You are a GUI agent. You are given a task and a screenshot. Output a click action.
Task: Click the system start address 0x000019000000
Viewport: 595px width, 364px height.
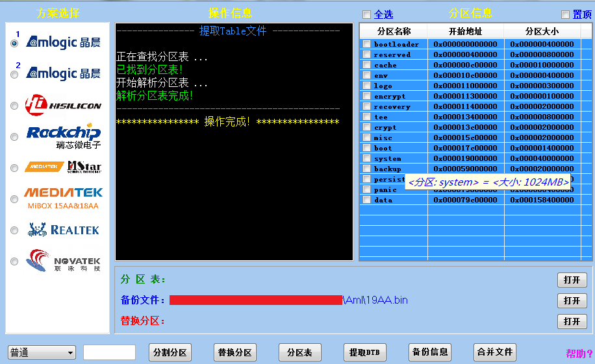pos(466,158)
